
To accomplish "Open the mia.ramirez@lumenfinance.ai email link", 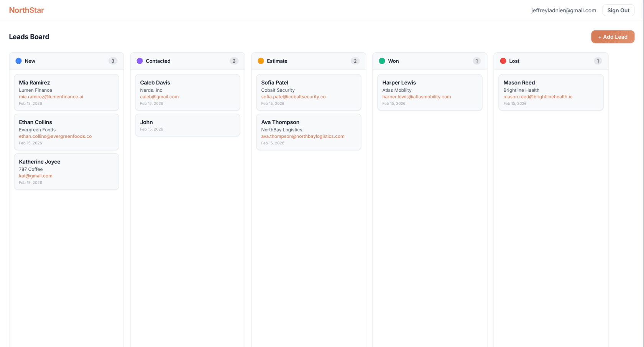I will tap(51, 96).
